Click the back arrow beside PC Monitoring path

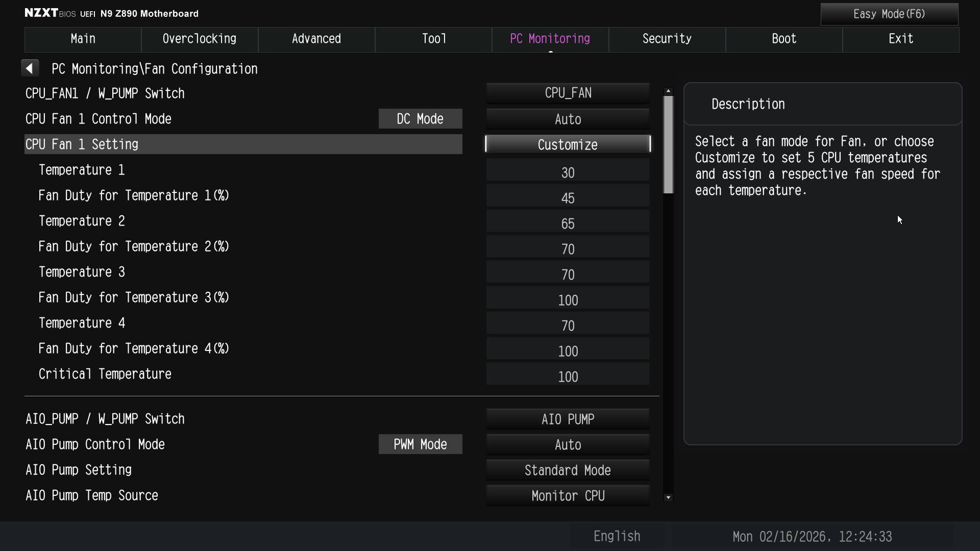[30, 68]
